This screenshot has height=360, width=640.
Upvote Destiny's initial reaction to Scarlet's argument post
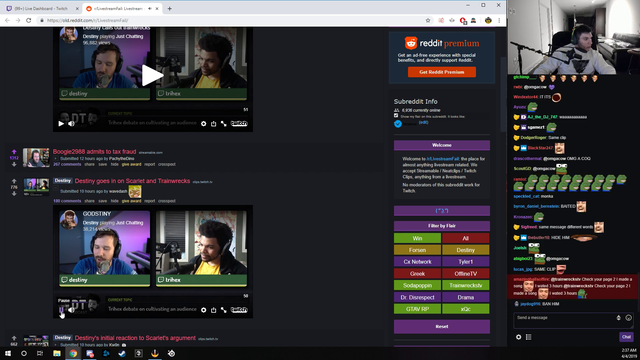(14, 338)
